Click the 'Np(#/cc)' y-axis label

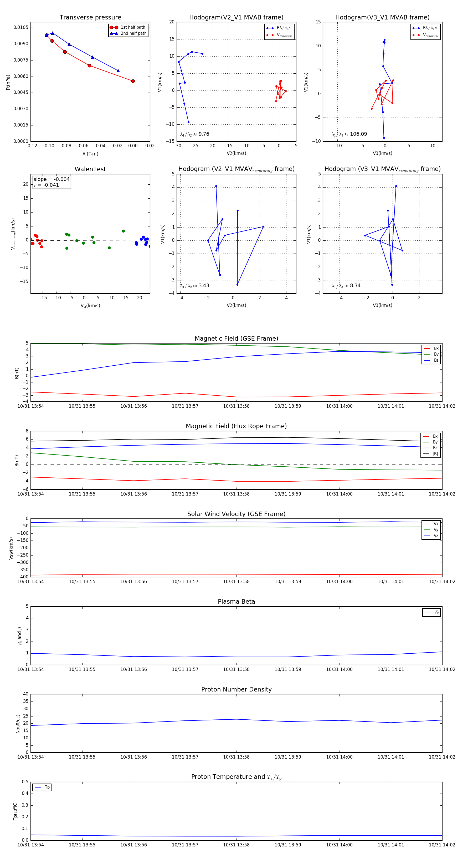[x=18, y=723]
